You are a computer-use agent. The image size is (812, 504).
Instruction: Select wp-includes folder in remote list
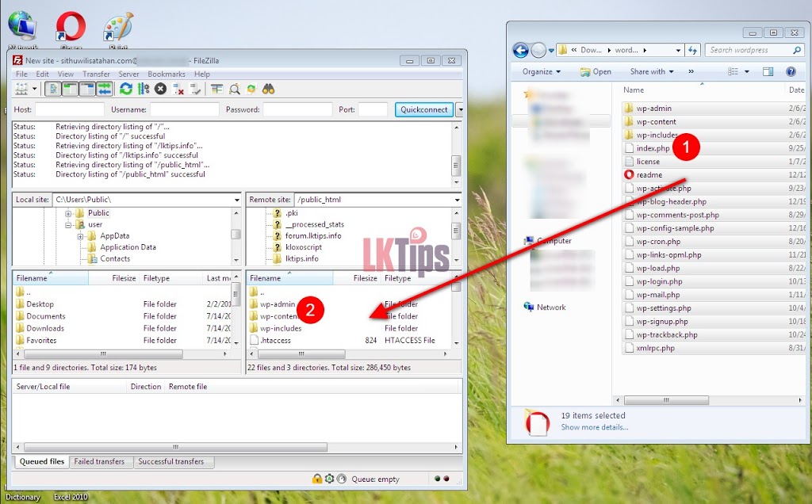click(281, 329)
